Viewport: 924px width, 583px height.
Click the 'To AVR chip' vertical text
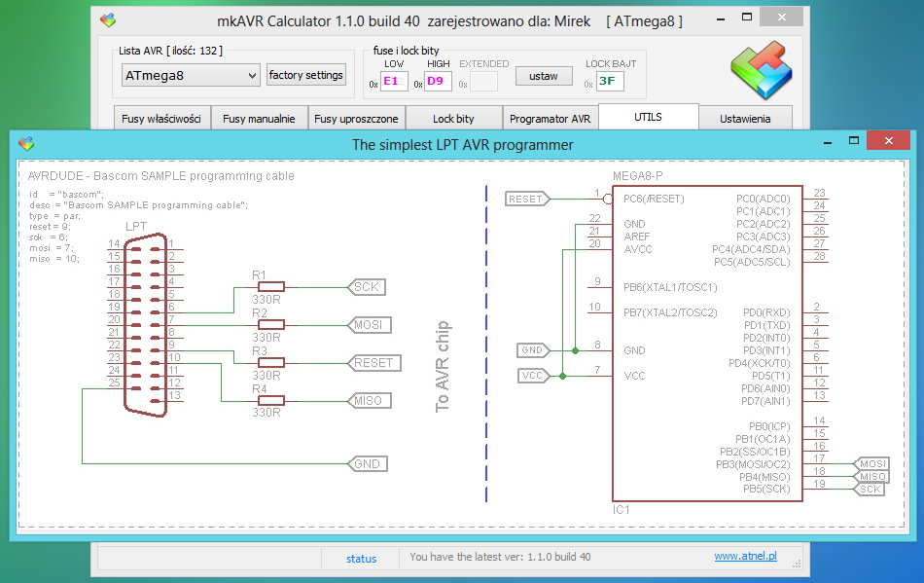click(x=443, y=366)
